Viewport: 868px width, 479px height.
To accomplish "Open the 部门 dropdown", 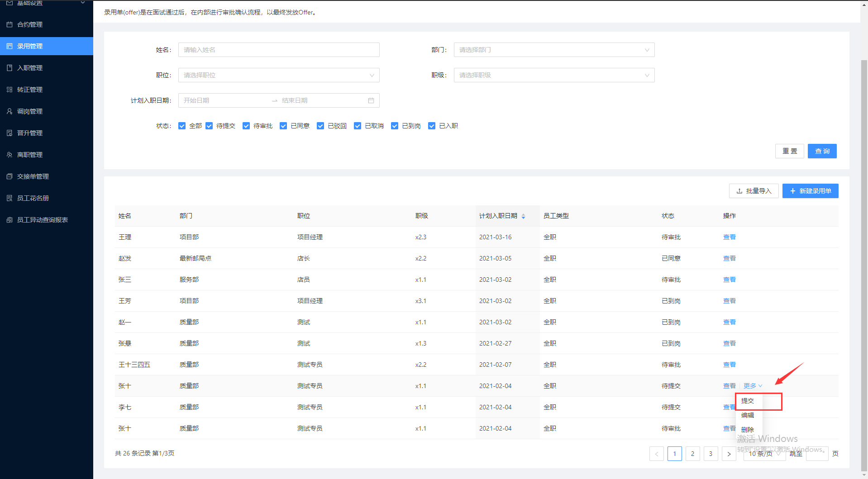I will coord(554,50).
